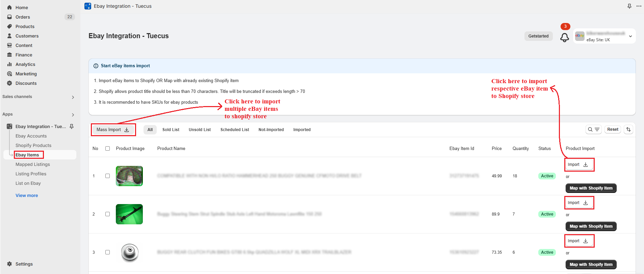644x274 pixels.
Task: Click the Ebay Integration app icon in sidebar
Action: (x=9, y=126)
